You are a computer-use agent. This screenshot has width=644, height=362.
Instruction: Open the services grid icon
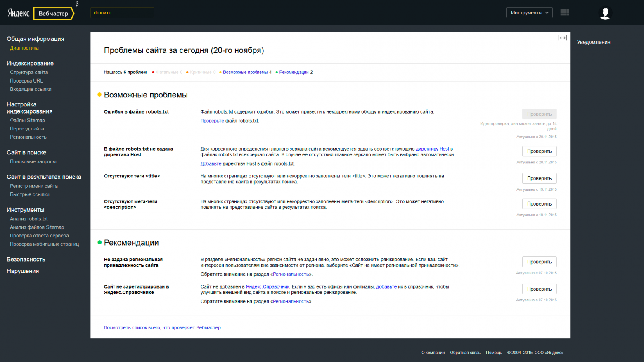click(x=565, y=12)
